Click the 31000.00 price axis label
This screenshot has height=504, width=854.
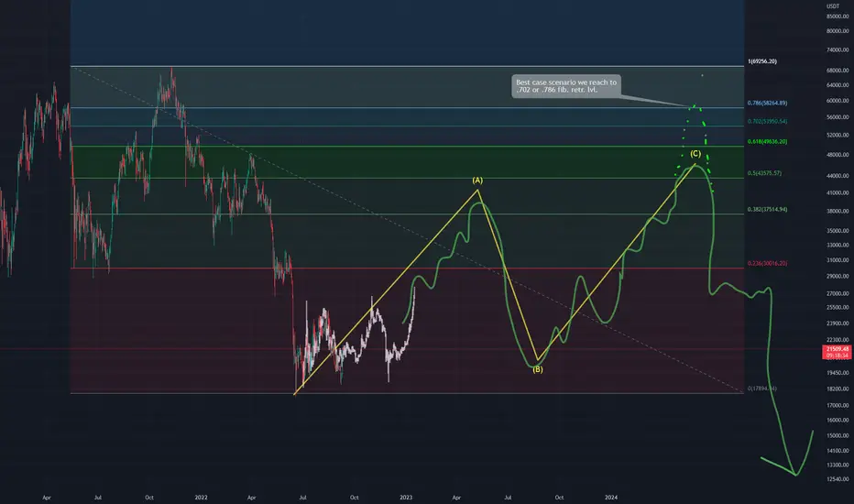(838, 260)
